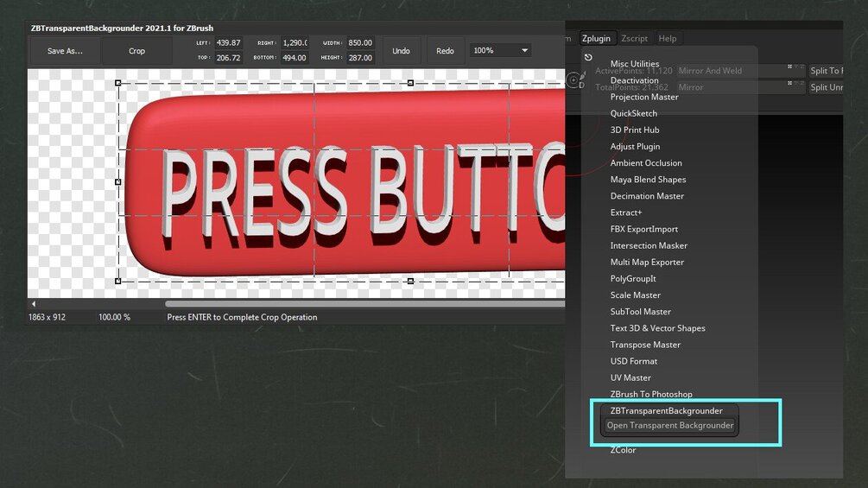Screen dimensions: 868x488
Task: Click the Press ENTER to Complete Crop message
Action: pos(242,317)
